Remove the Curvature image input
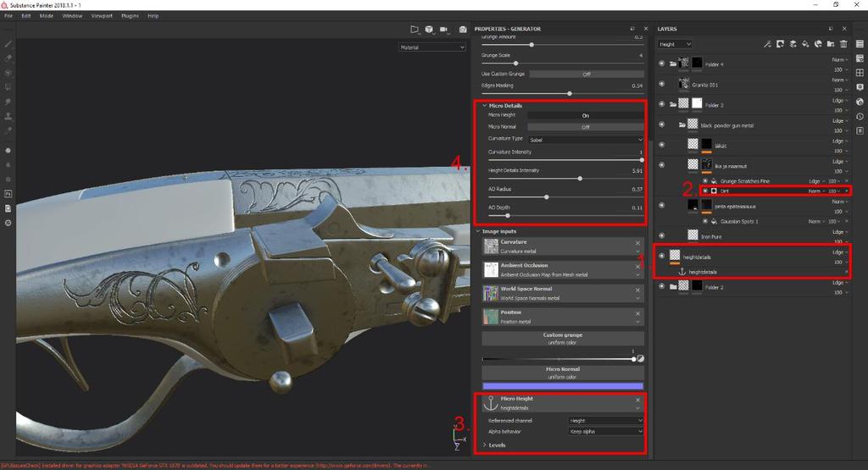 click(x=637, y=243)
